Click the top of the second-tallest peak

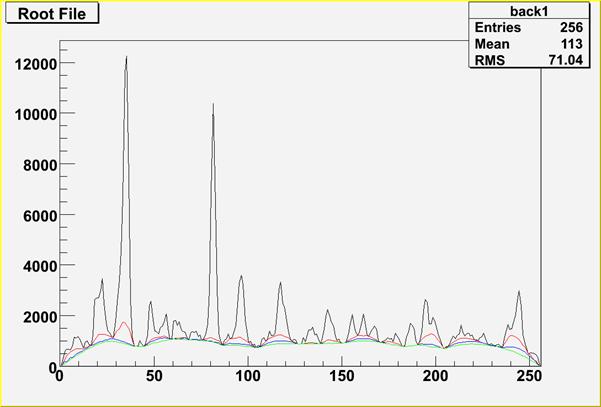click(x=213, y=104)
